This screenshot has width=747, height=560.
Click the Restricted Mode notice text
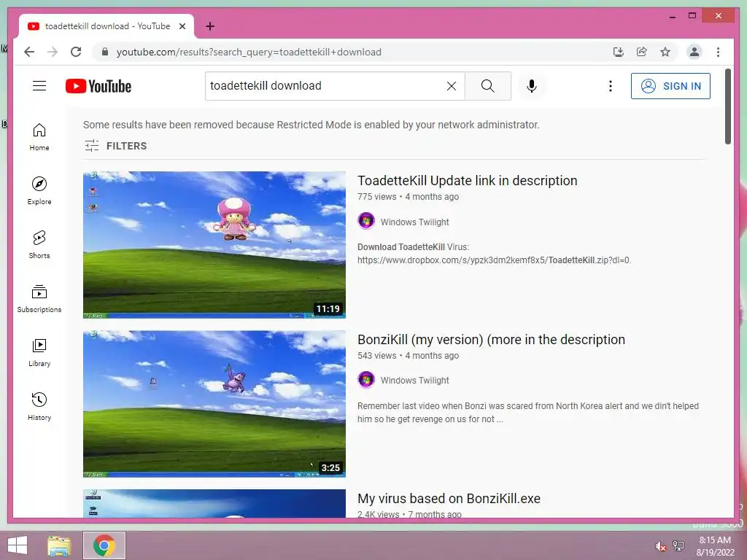click(x=311, y=125)
